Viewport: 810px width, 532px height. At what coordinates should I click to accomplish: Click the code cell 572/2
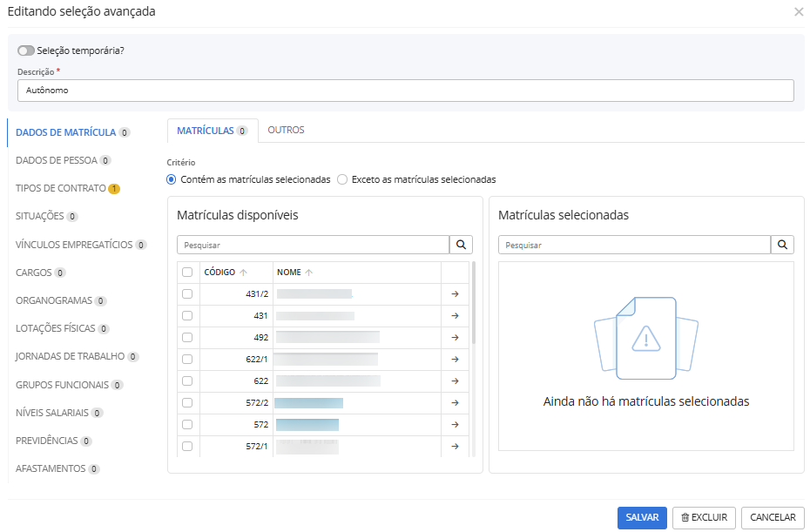tap(236, 402)
